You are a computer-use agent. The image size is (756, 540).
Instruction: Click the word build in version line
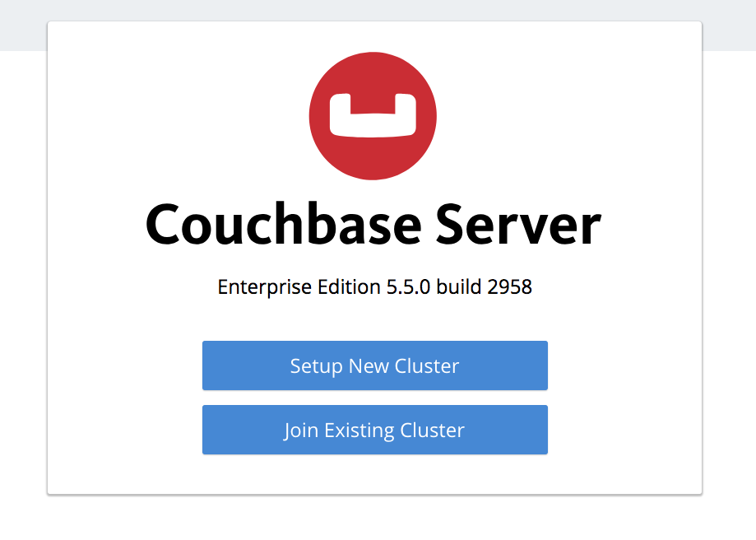coord(458,287)
